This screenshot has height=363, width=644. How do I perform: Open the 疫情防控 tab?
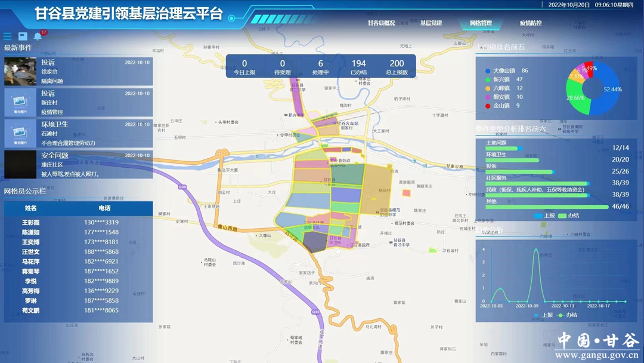[530, 23]
